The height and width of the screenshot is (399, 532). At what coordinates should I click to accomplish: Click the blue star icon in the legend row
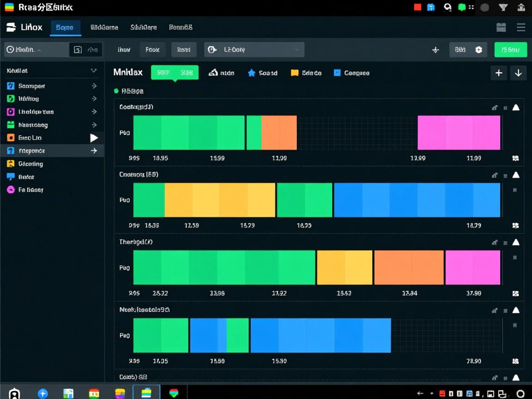click(x=252, y=73)
